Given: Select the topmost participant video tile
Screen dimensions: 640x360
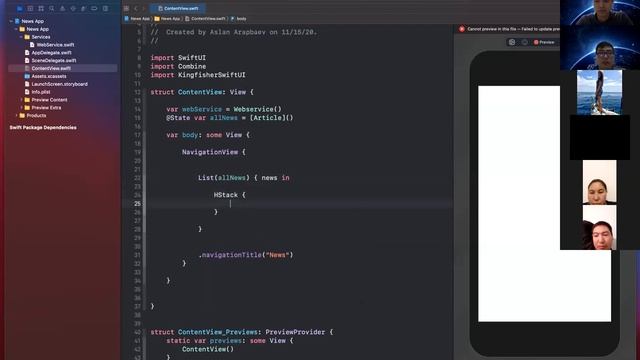Looking at the screenshot, I should tap(600, 13).
